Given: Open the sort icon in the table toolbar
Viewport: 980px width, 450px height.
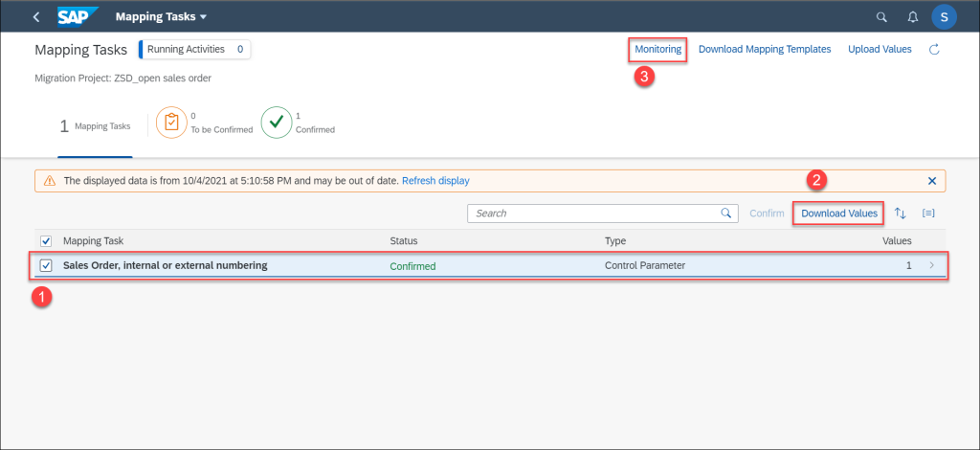Looking at the screenshot, I should point(900,214).
